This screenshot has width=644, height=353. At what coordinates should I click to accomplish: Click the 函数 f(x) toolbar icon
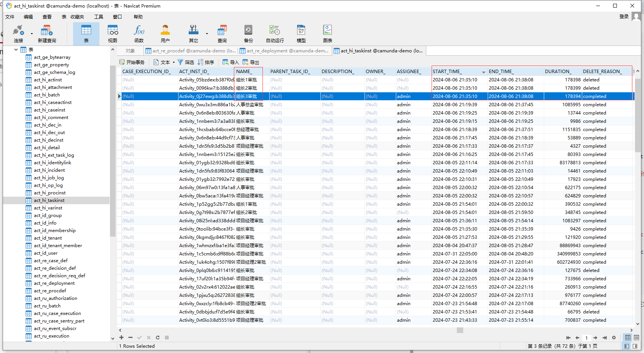[x=139, y=34]
